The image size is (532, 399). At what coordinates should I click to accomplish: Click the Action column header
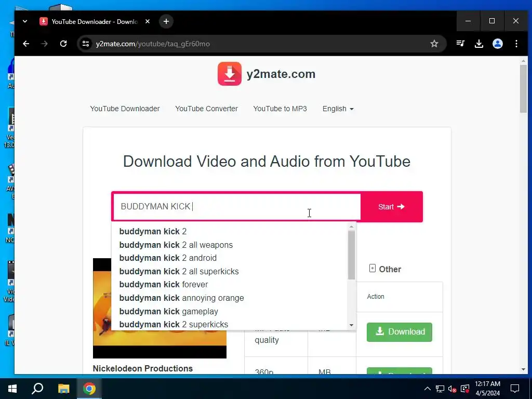pos(376,297)
